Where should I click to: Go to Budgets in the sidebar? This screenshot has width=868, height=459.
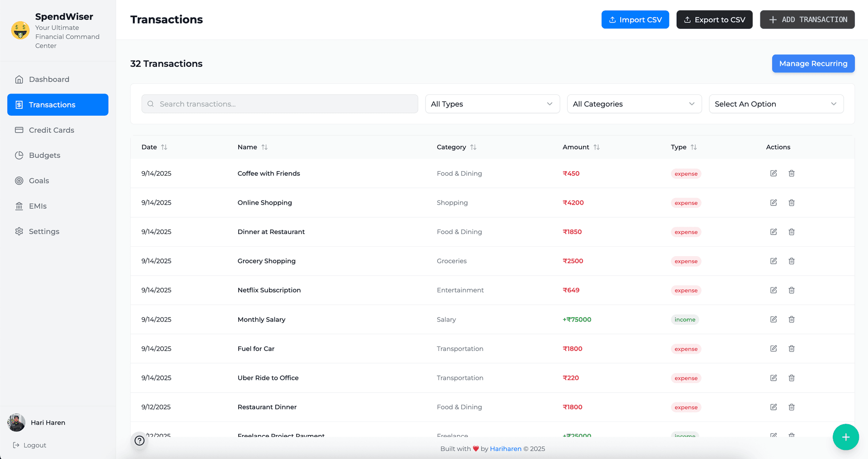coord(44,155)
